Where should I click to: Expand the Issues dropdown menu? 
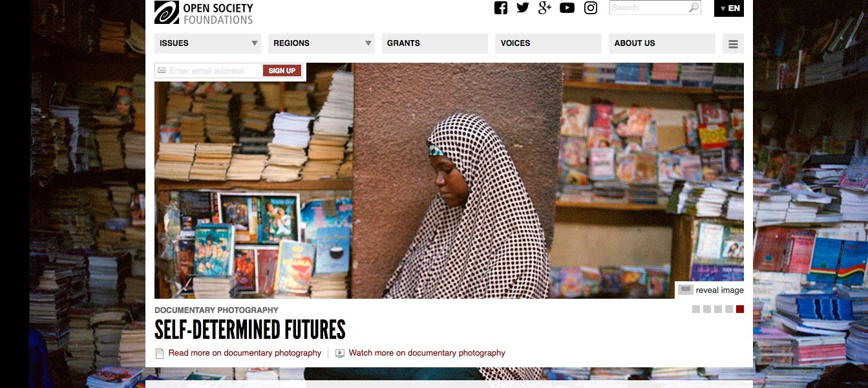tap(207, 43)
